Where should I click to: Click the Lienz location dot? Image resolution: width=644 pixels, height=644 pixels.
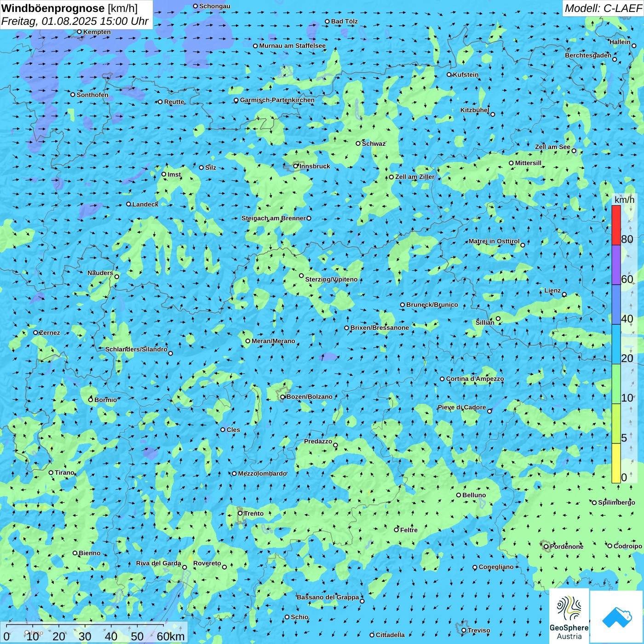coord(564,294)
